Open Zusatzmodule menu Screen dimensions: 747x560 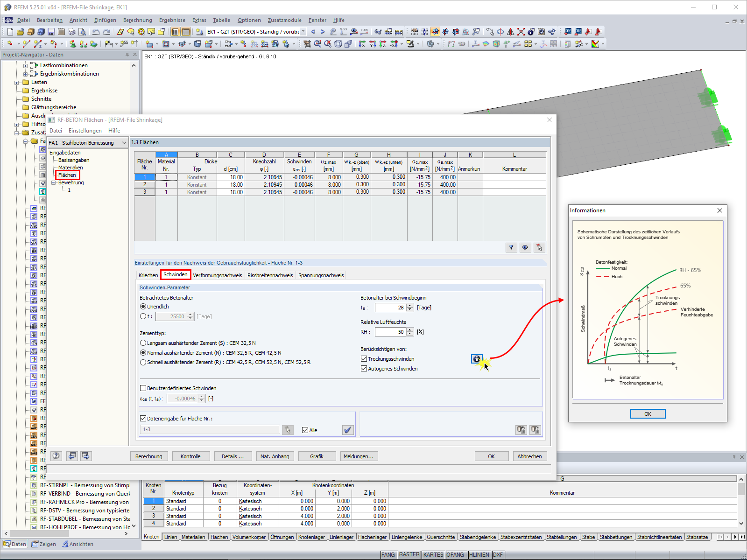(x=285, y=20)
